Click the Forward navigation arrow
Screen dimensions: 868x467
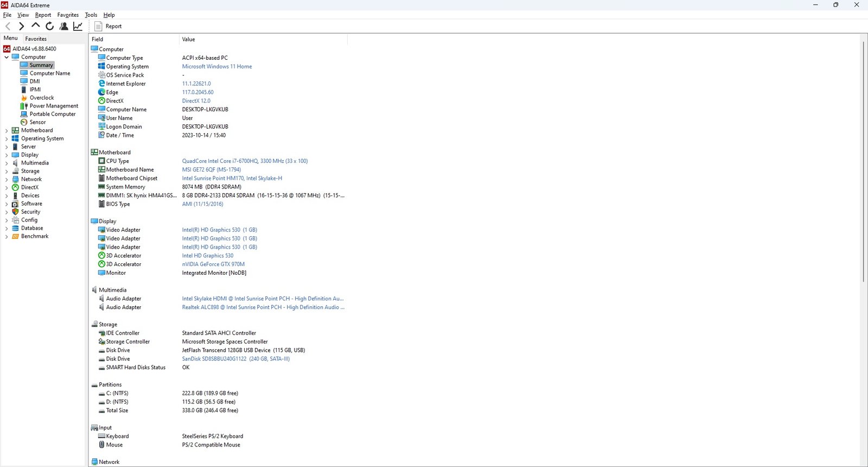point(21,26)
